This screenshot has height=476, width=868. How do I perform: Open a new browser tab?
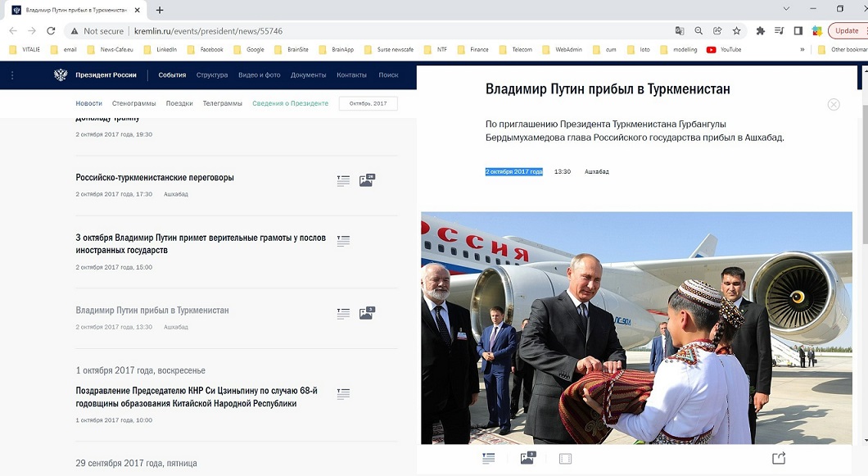[x=160, y=10]
